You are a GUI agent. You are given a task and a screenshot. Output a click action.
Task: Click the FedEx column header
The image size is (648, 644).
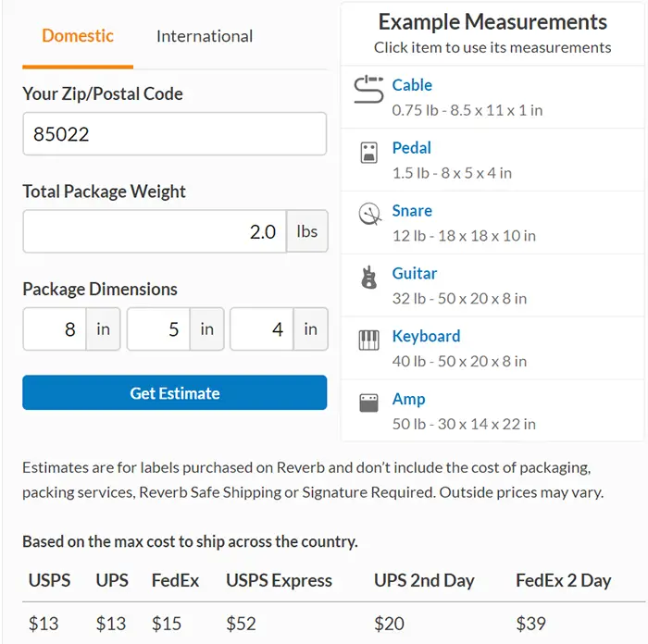175,580
